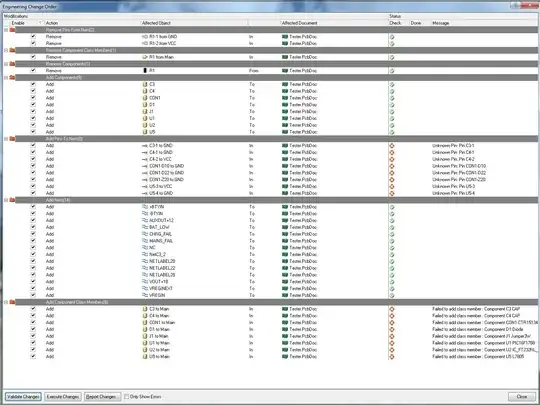Toggle the enable checkbox for Add CON1
The width and height of the screenshot is (540, 405).
pyautogui.click(x=33, y=97)
